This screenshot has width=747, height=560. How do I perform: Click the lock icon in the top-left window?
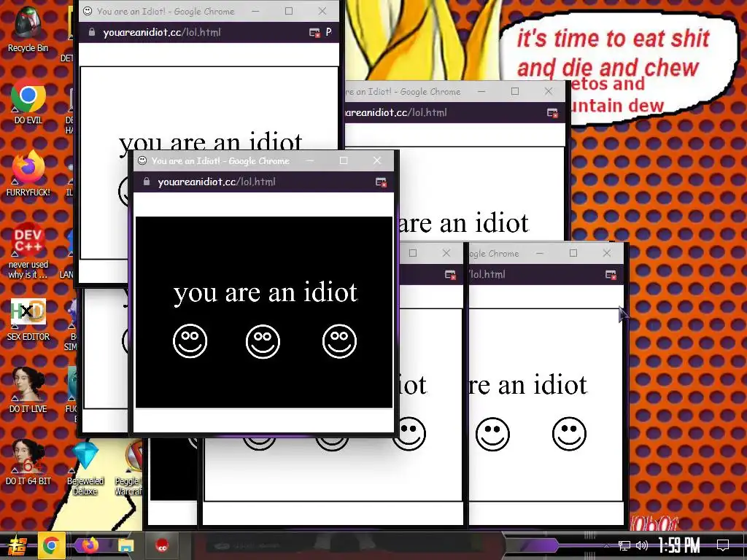coord(92,32)
